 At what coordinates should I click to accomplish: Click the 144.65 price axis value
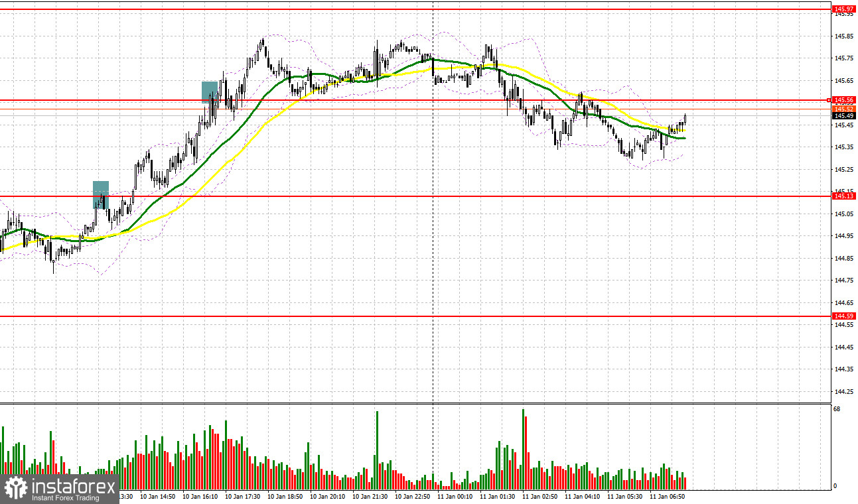(843, 302)
